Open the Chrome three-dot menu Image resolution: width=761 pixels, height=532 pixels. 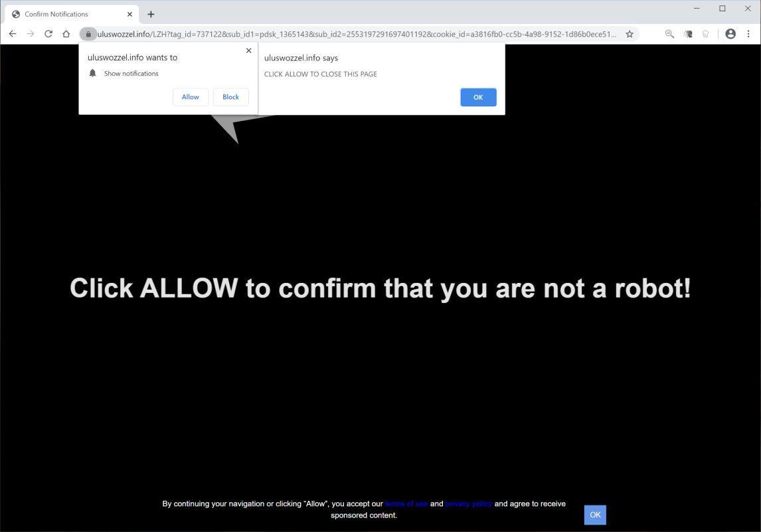[748, 34]
